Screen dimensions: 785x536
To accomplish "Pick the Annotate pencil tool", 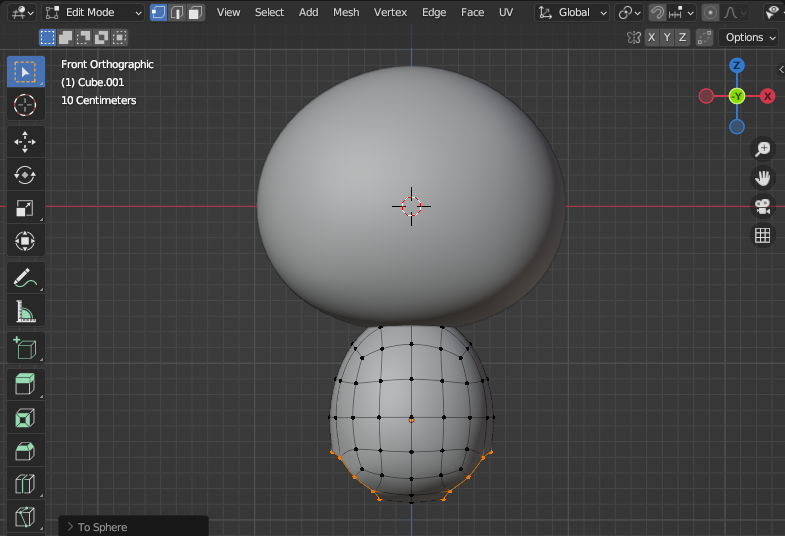I will click(x=25, y=277).
